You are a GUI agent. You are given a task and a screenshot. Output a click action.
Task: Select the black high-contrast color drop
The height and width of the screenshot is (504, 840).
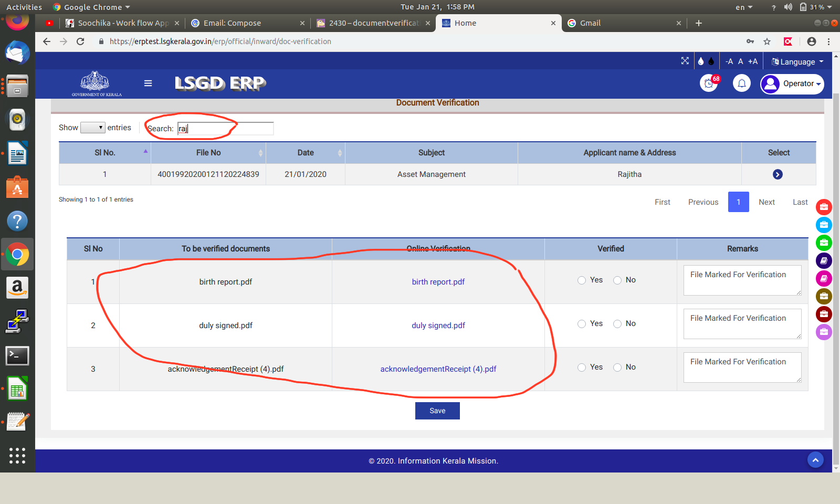711,61
